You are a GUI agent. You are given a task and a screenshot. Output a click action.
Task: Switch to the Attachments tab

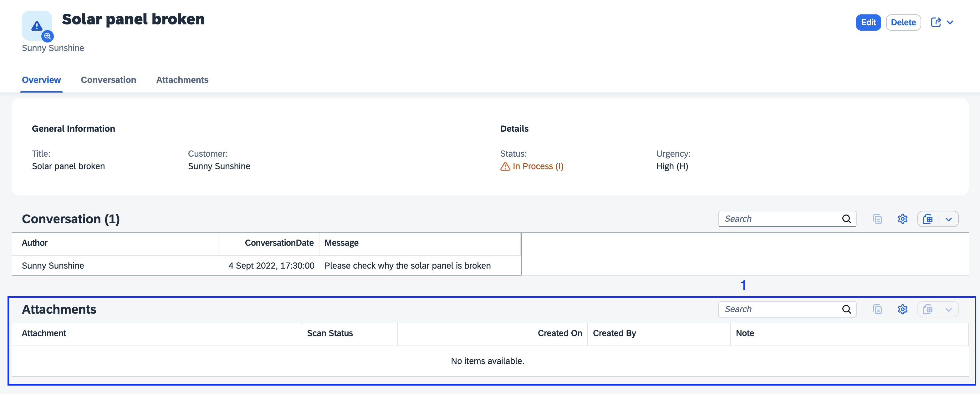[182, 79]
